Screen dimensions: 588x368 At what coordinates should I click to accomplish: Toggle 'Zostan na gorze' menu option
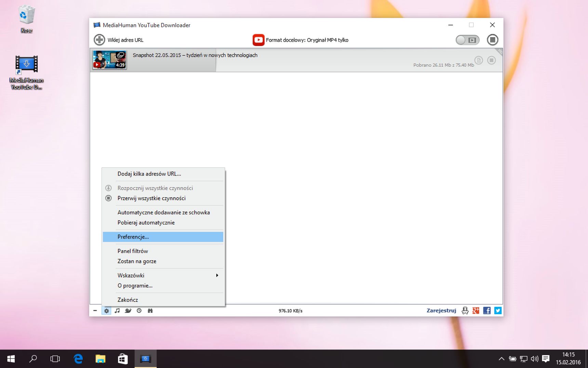tap(163, 261)
